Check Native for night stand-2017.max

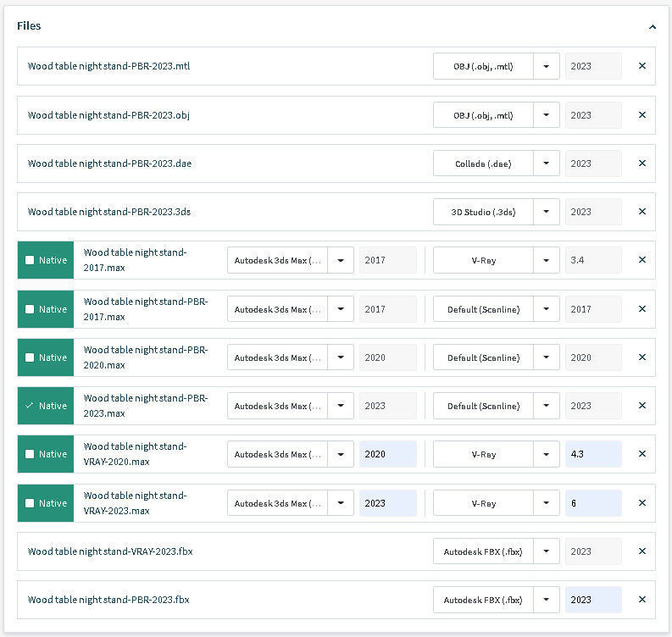(30, 260)
